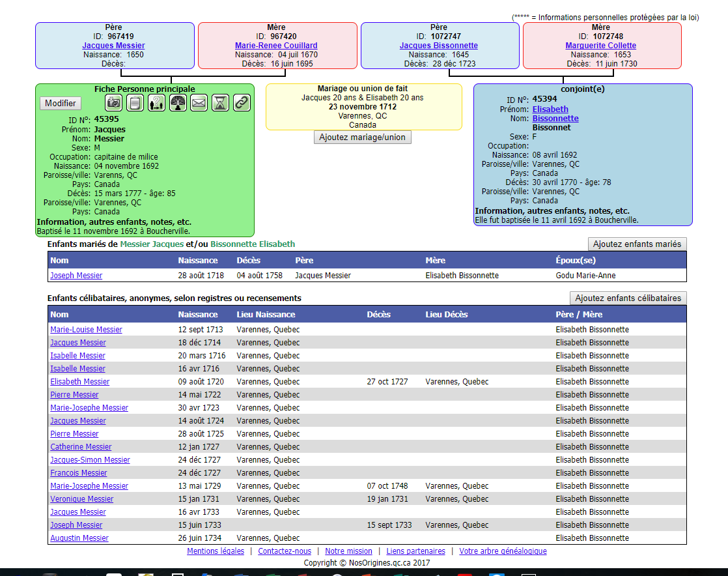Open Isabelle Messier born 20 mars 1716

click(77, 355)
